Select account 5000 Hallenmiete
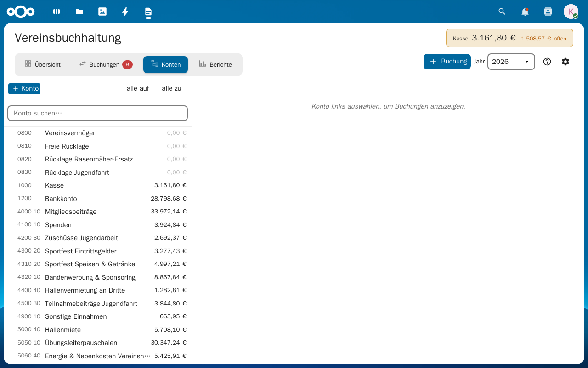Image resolution: width=588 pixels, height=368 pixels. tap(97, 330)
